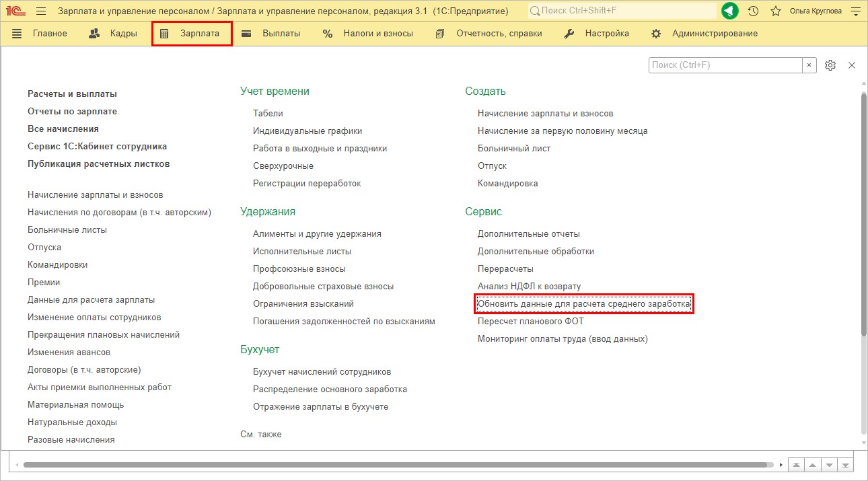Open Разовые начисления
Image resolution: width=868 pixels, height=481 pixels.
[x=71, y=440]
